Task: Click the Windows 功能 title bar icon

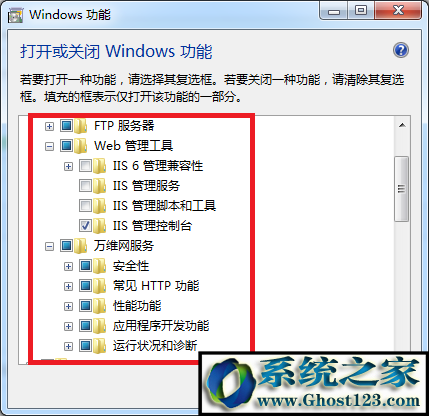Action: tap(15, 15)
